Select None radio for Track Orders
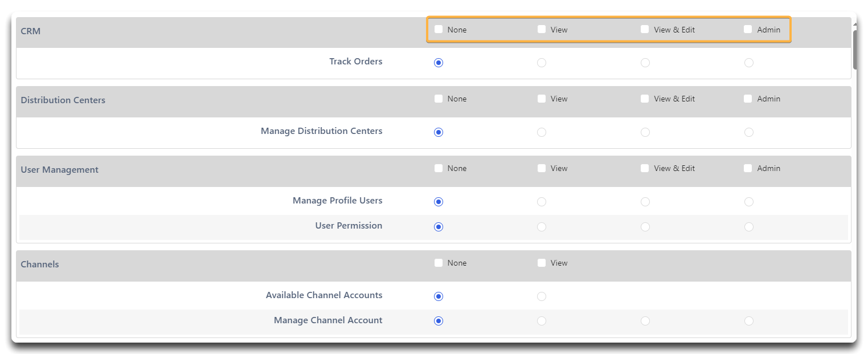Image resolution: width=868 pixels, height=354 pixels. click(x=439, y=63)
